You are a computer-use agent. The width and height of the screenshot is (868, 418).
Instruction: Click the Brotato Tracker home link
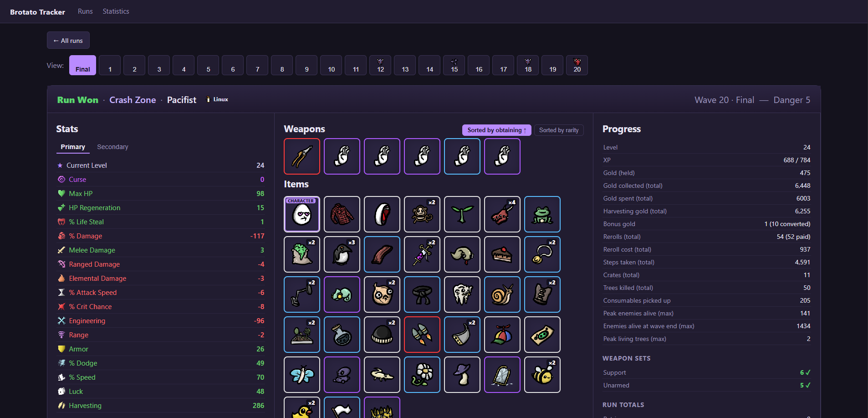[37, 12]
